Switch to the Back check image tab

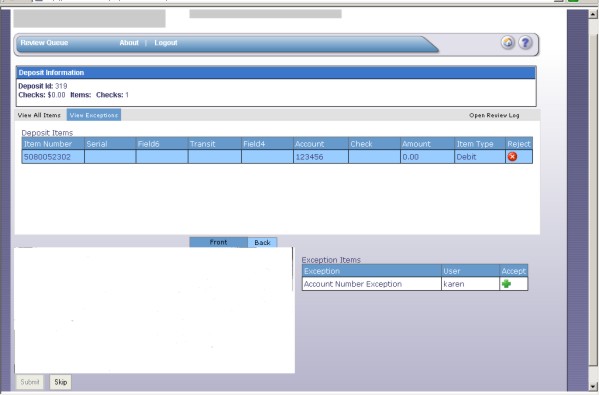point(262,243)
